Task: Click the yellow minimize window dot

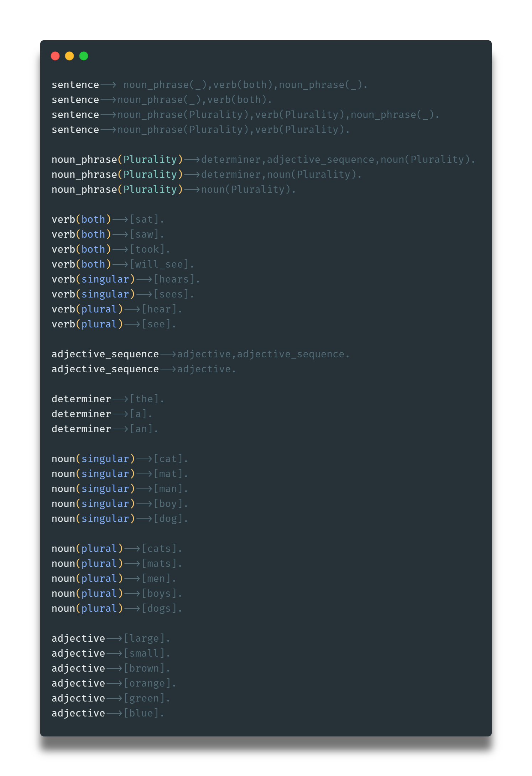Action: tap(69, 56)
